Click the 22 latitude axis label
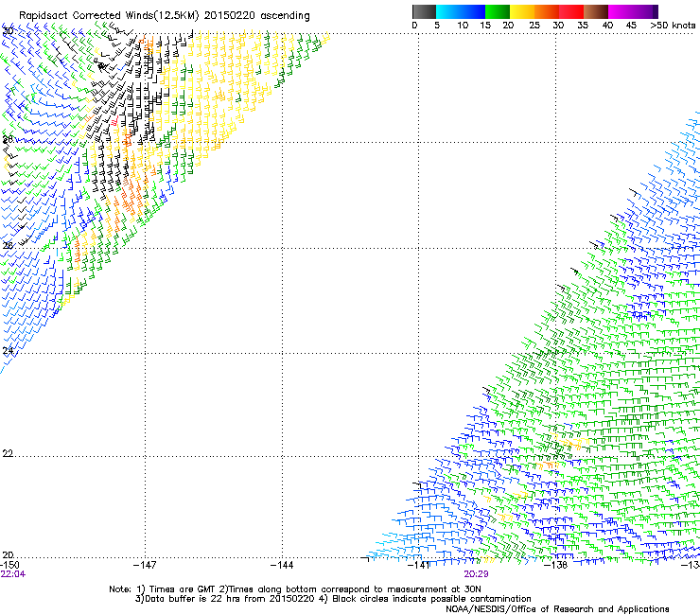Image resolution: width=700 pixels, height=615 pixels. pos(8,454)
